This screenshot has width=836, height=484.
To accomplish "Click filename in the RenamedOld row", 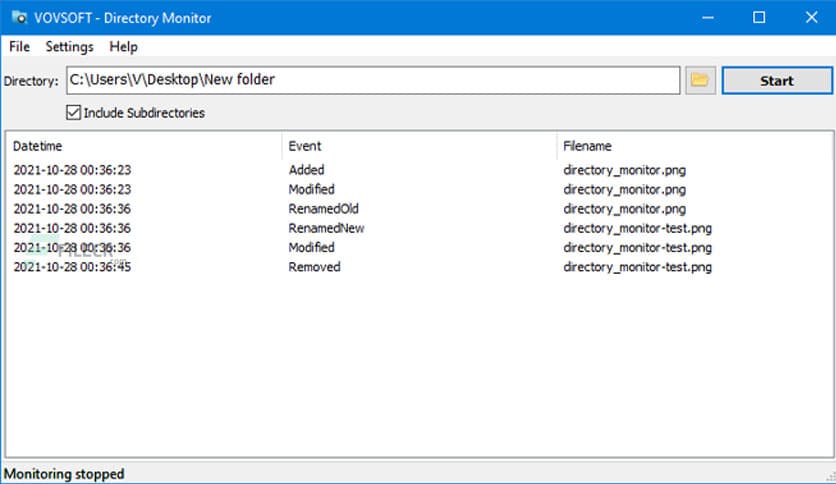I will (624, 209).
